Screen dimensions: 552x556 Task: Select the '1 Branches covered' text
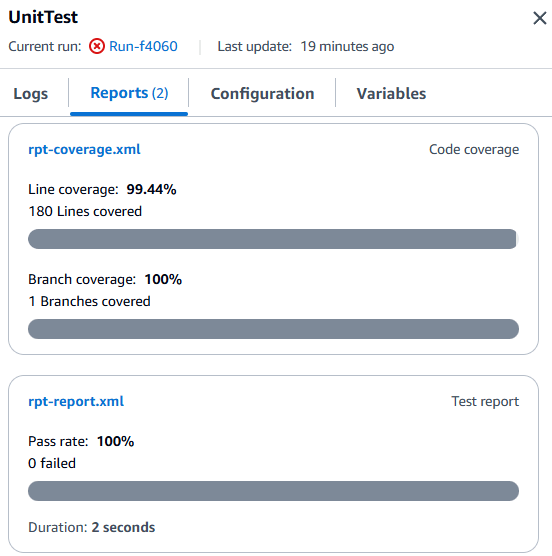coord(89,301)
